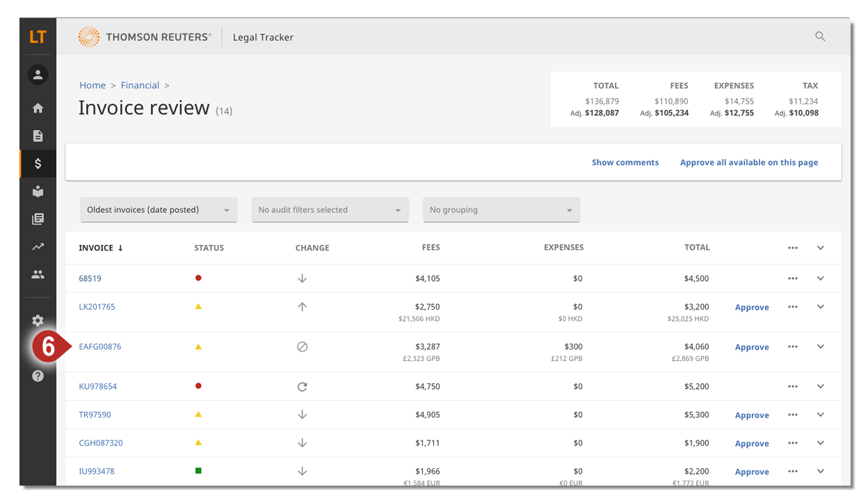Click the yellow triangle status for LK201765
Screen dimensions: 868x503
click(198, 306)
